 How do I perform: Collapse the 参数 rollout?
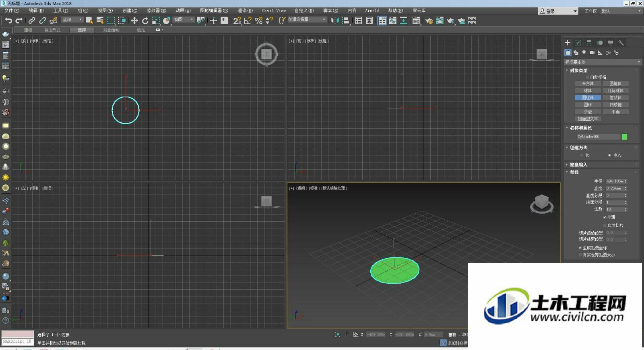[574, 172]
